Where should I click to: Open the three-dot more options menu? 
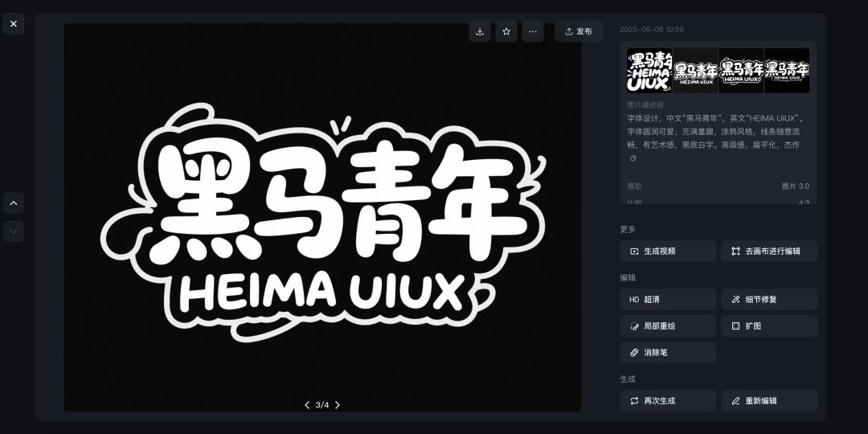[533, 31]
